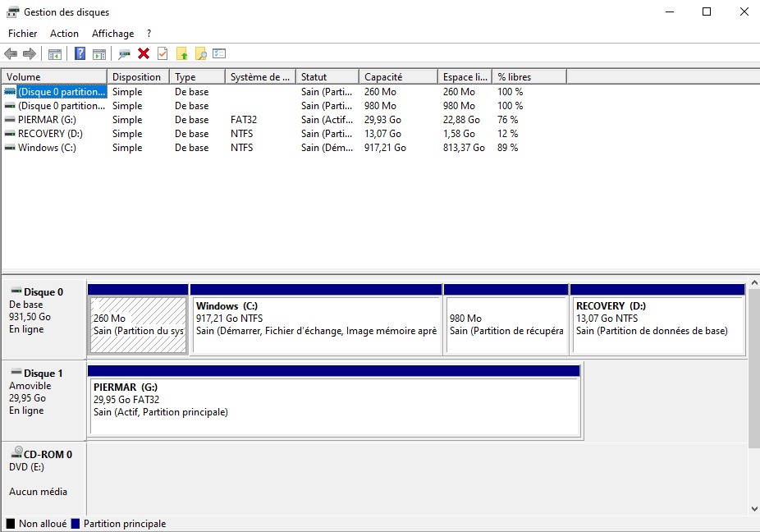Click the drive icon beside RECOVERY (D:) row

[x=10, y=134]
